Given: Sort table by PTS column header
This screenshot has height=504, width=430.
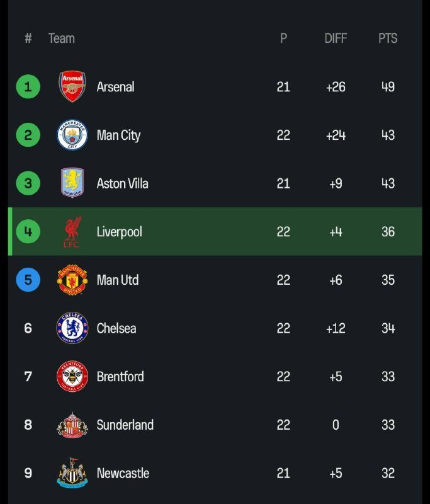Looking at the screenshot, I should pyautogui.click(x=388, y=38).
